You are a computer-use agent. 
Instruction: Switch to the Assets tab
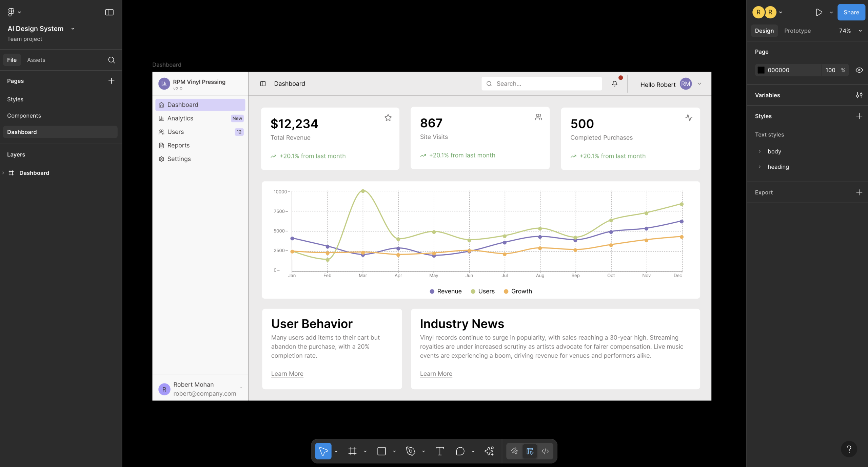[x=36, y=60]
